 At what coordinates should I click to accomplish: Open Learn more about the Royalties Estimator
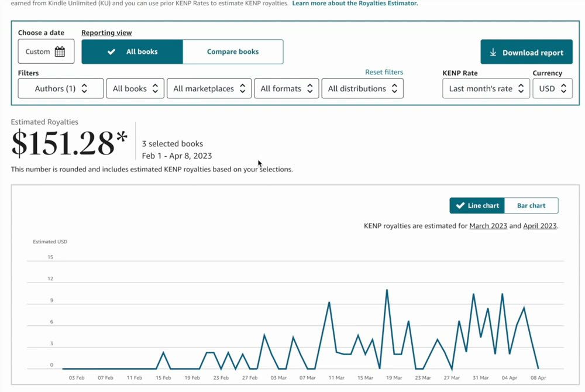click(x=355, y=4)
